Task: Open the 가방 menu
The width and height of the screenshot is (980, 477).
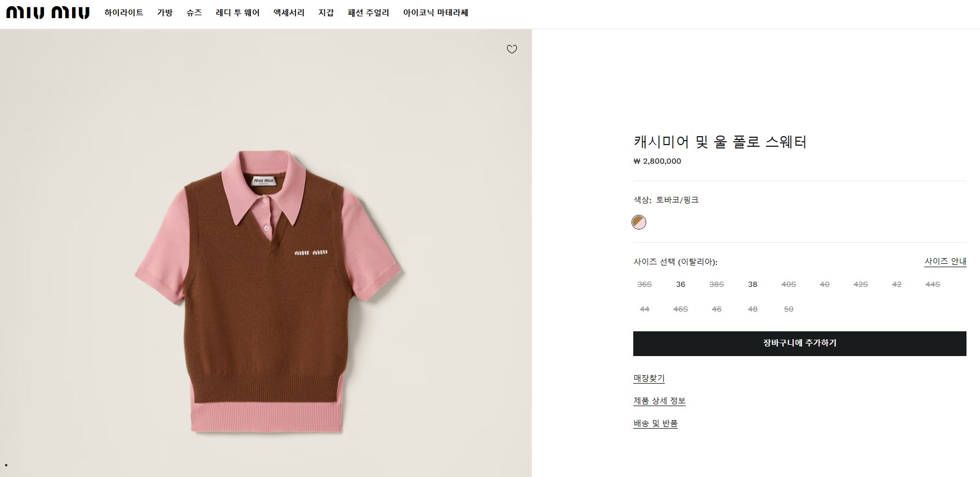Action: tap(165, 12)
